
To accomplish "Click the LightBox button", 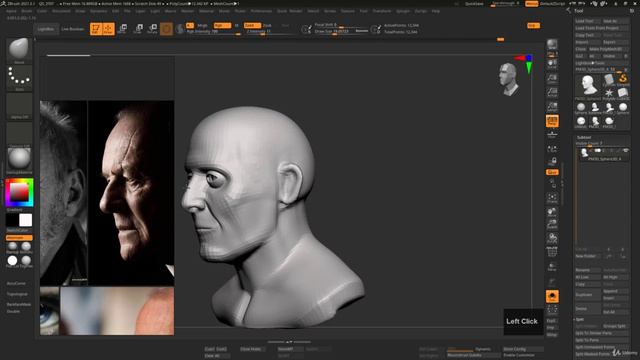I will tap(46, 29).
